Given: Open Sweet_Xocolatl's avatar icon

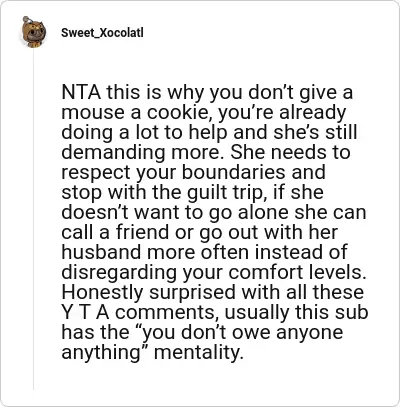Looking at the screenshot, I should click(33, 32).
